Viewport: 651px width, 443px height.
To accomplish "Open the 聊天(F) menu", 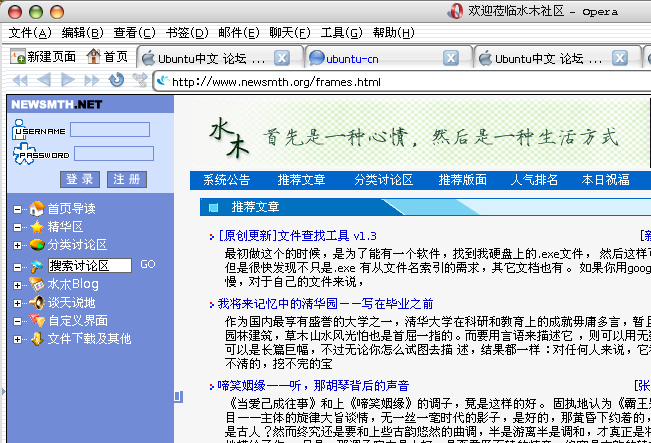I will (290, 32).
